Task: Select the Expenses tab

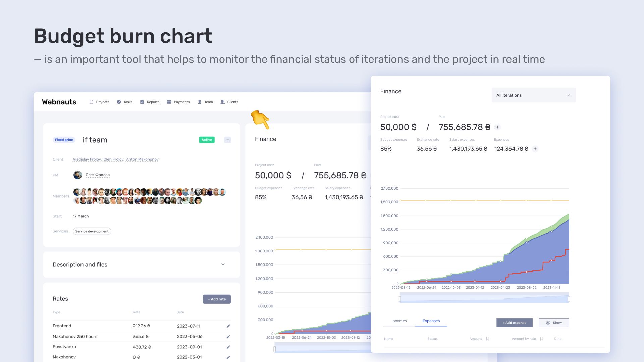Action: pos(431,321)
